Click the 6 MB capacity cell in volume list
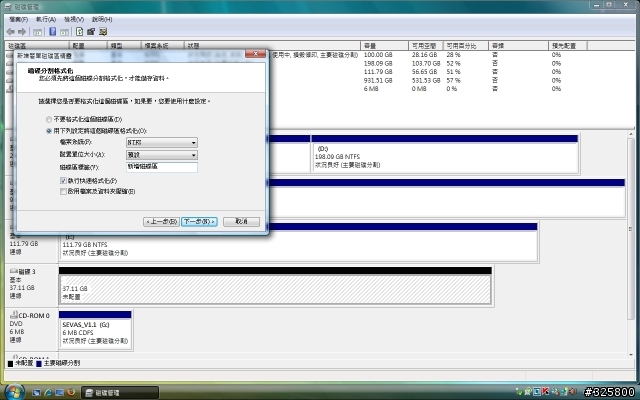640x400 pixels. coord(371,89)
